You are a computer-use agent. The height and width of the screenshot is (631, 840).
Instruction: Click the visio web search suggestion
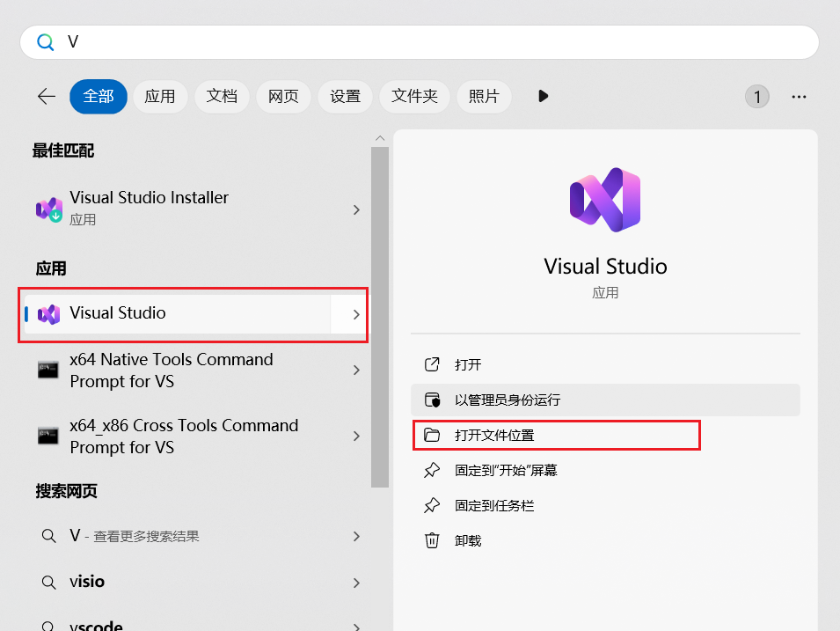[x=195, y=583]
